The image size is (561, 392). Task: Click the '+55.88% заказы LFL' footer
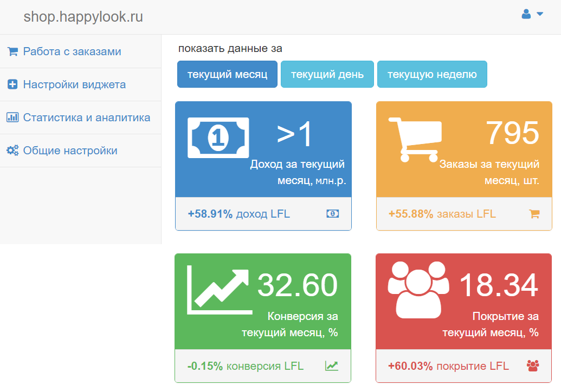[442, 214]
